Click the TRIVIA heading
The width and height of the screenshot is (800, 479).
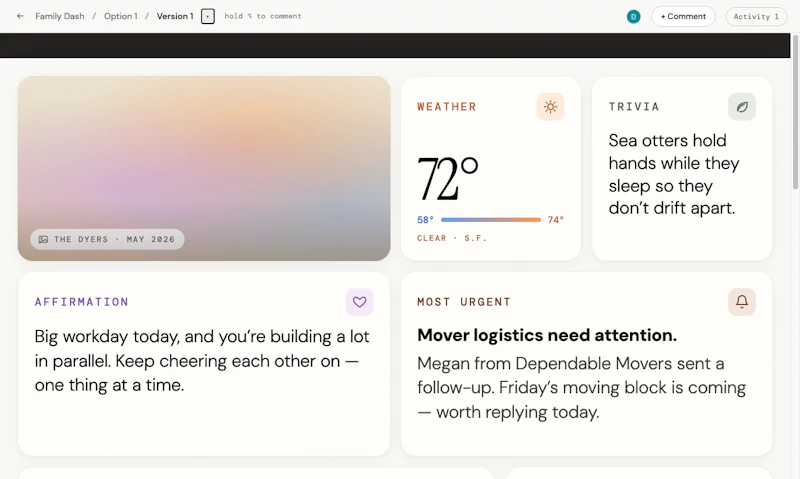coord(634,107)
